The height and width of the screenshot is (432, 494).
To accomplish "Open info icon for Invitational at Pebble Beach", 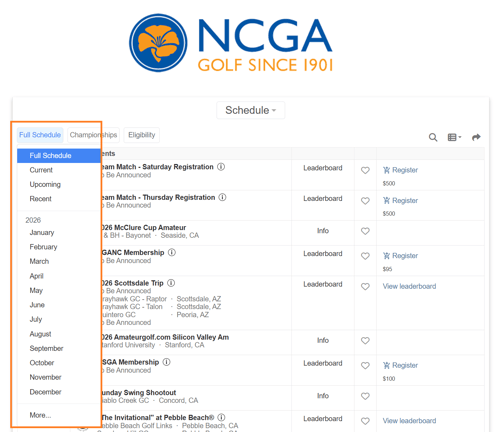I will pos(221,417).
